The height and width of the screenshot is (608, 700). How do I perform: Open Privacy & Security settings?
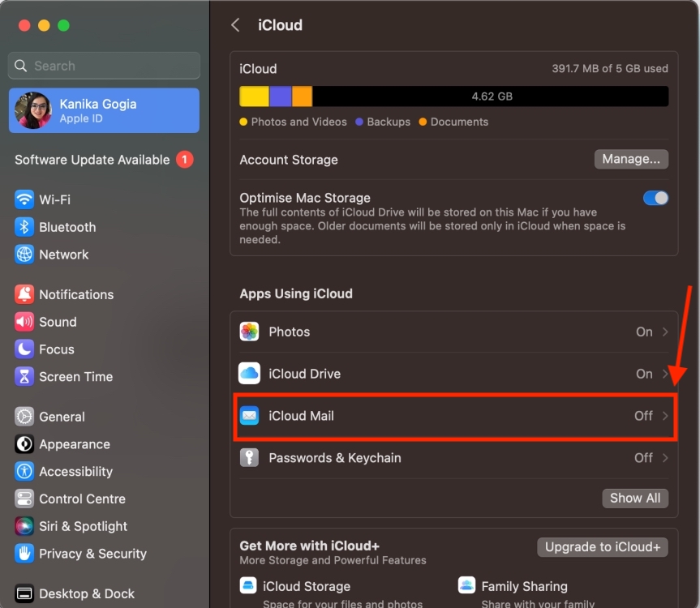tap(22, 554)
